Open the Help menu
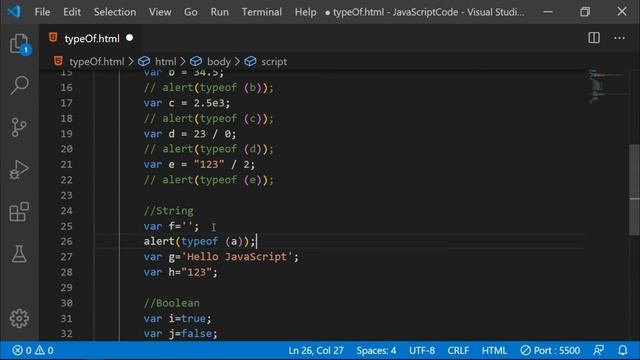The height and width of the screenshot is (360, 640). 305,12
